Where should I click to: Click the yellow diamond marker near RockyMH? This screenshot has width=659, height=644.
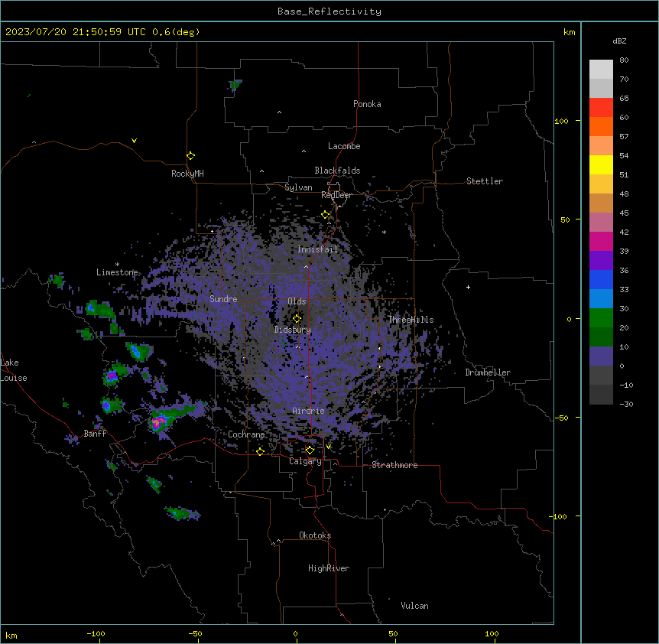click(191, 156)
